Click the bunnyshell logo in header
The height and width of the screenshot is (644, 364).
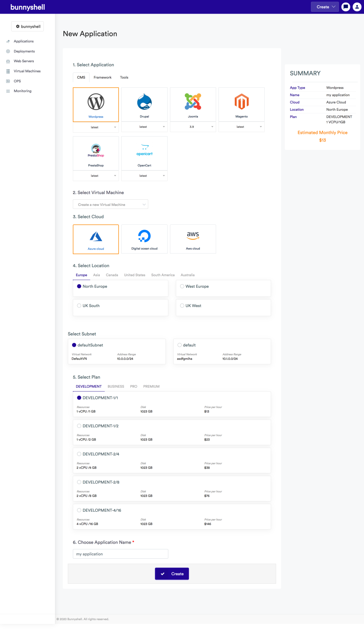(x=28, y=7)
